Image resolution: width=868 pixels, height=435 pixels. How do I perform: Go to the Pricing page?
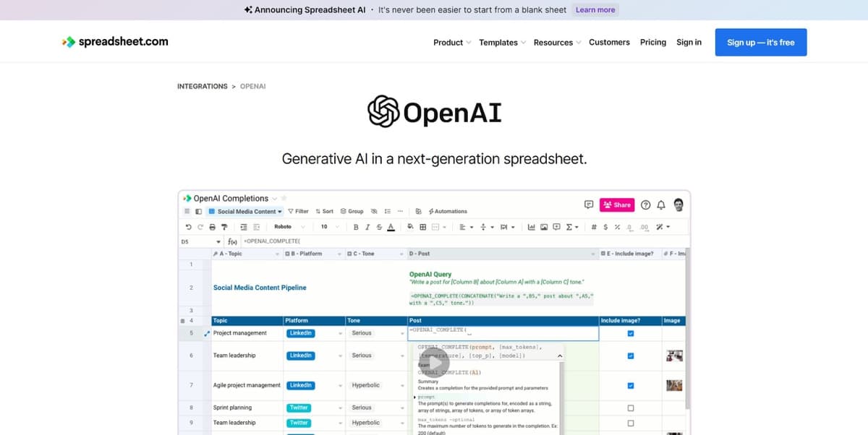pos(653,43)
